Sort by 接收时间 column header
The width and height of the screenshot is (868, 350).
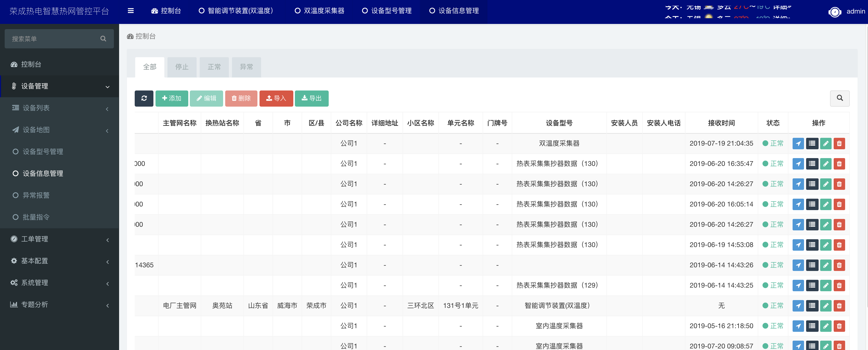(721, 123)
